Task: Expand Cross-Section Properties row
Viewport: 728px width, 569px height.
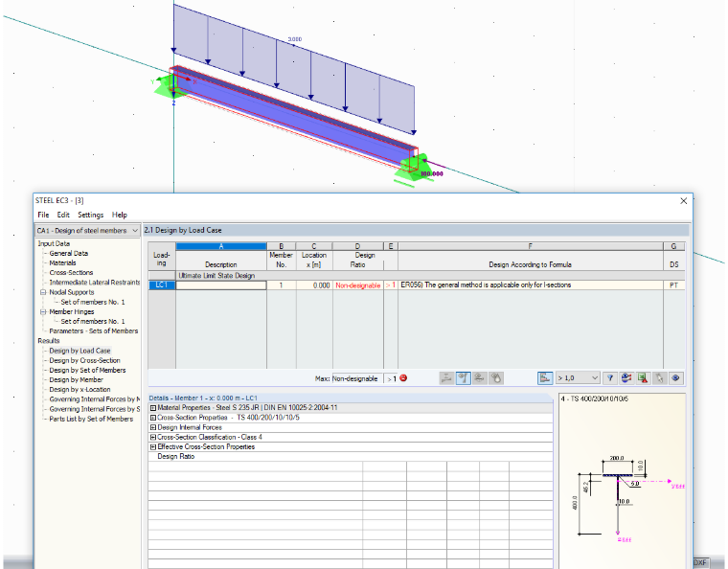Action: click(x=152, y=418)
